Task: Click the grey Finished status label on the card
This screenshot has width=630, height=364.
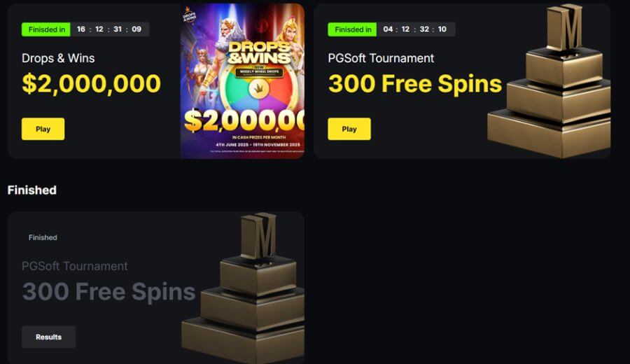Action: (x=43, y=237)
